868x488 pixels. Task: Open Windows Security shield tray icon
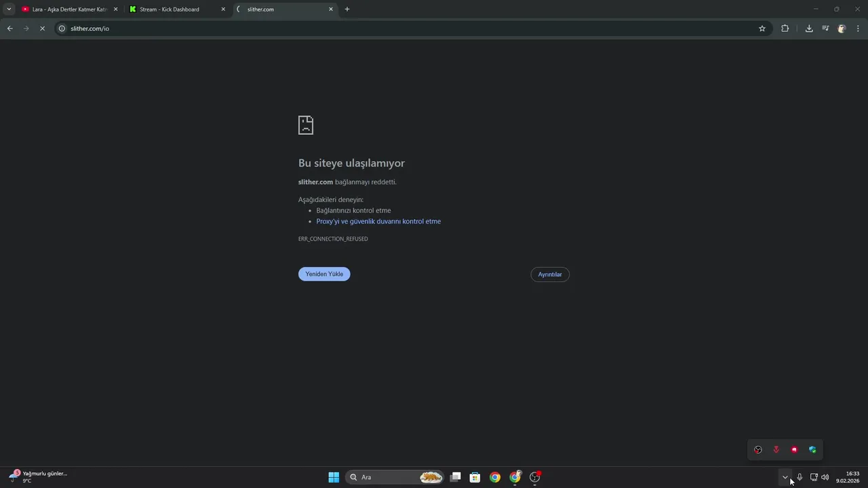pos(812,449)
